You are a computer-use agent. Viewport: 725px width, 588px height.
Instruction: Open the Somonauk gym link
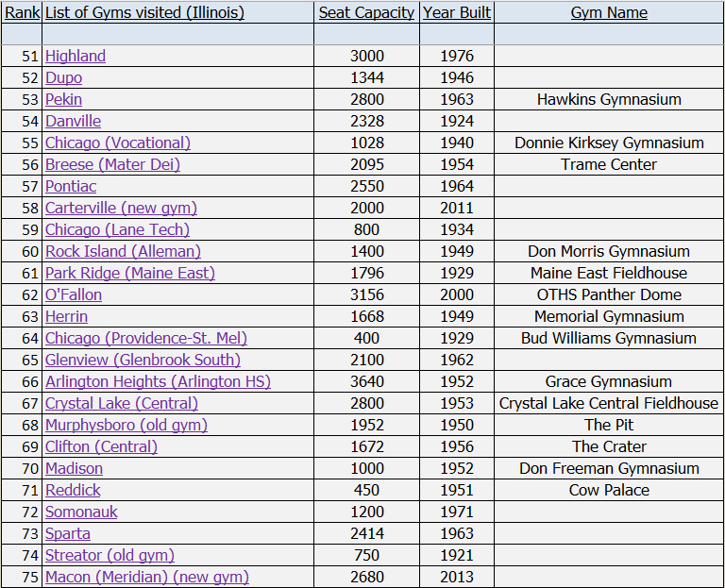[81, 512]
